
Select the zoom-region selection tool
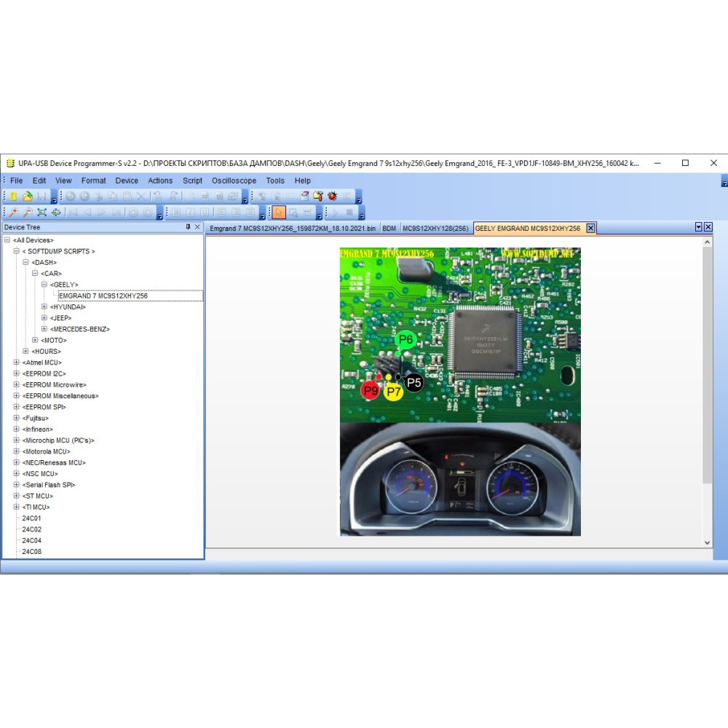(x=293, y=213)
